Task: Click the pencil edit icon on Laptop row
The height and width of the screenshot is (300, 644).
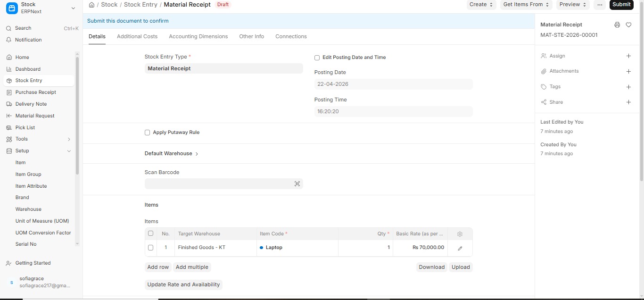Action: click(460, 248)
